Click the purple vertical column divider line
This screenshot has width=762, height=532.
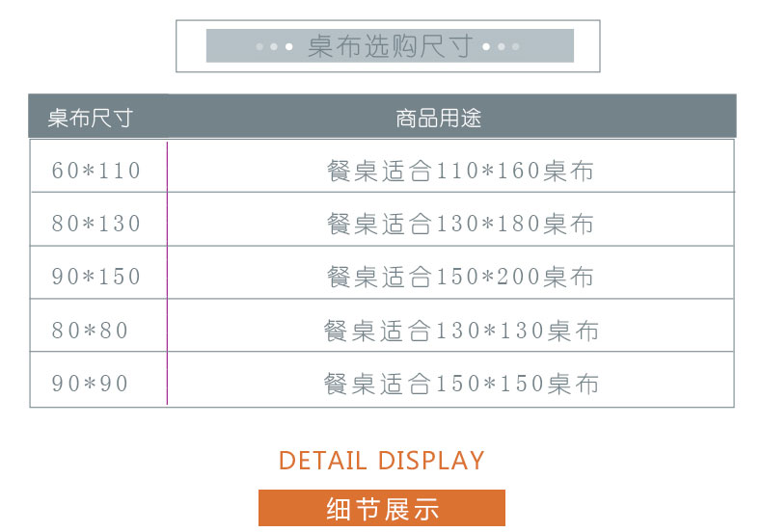[x=167, y=273]
